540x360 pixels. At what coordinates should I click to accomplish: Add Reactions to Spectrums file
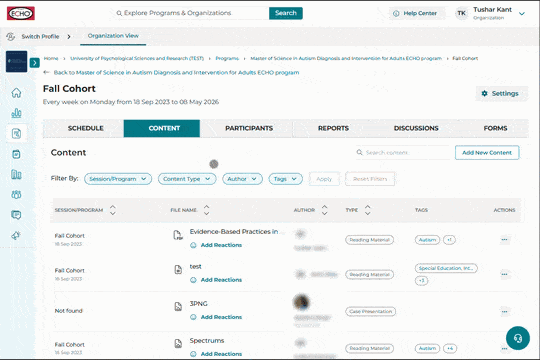tap(216, 354)
